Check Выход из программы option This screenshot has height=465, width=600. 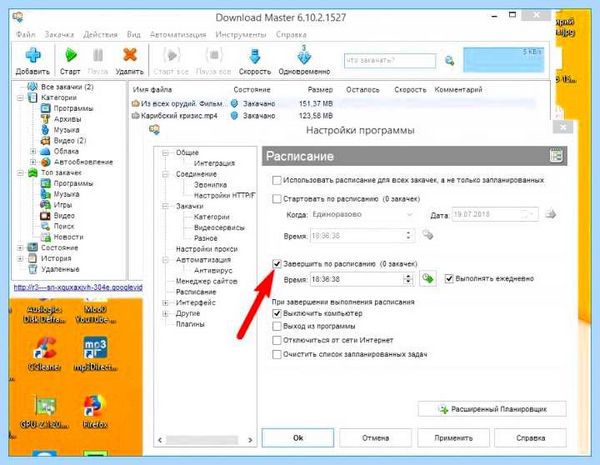click(277, 326)
